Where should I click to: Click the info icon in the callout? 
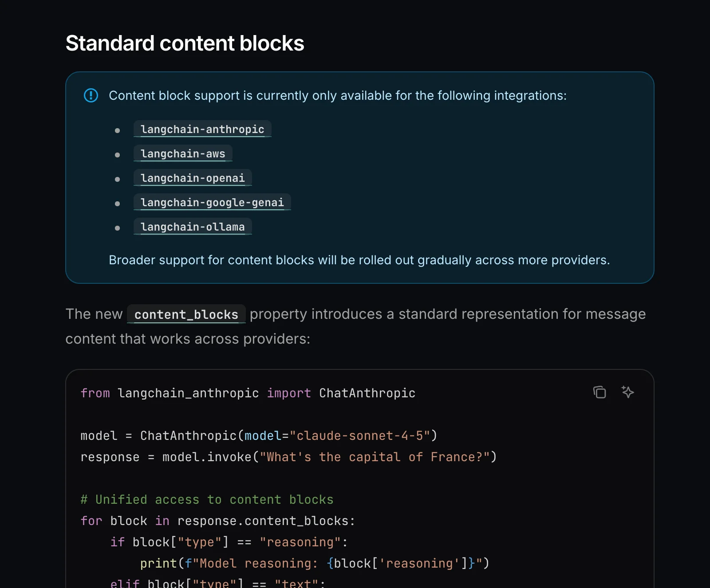91,95
